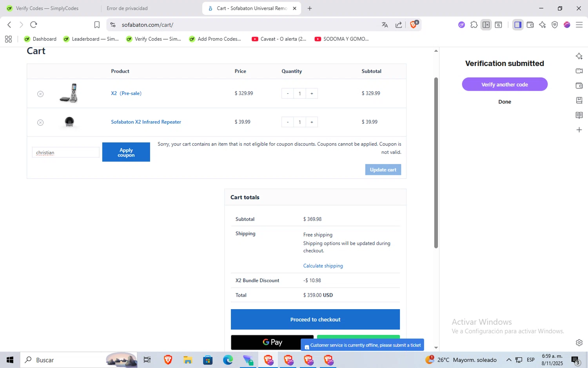Click Done in the verification panel

(505, 102)
